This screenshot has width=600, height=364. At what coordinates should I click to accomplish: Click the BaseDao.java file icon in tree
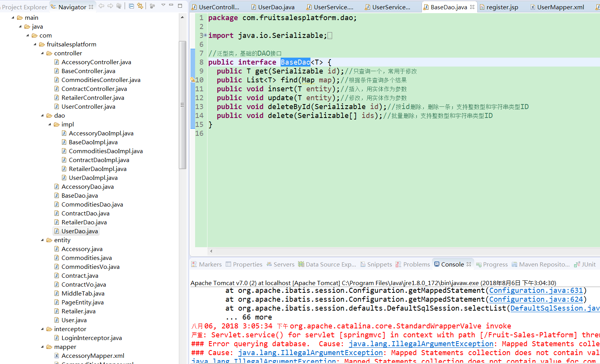point(57,195)
